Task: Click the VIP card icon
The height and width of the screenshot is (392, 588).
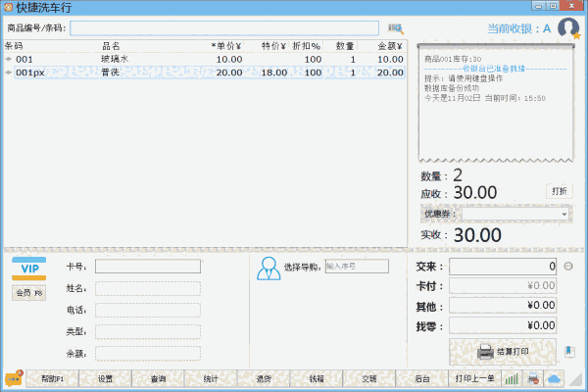Action: pos(28,269)
